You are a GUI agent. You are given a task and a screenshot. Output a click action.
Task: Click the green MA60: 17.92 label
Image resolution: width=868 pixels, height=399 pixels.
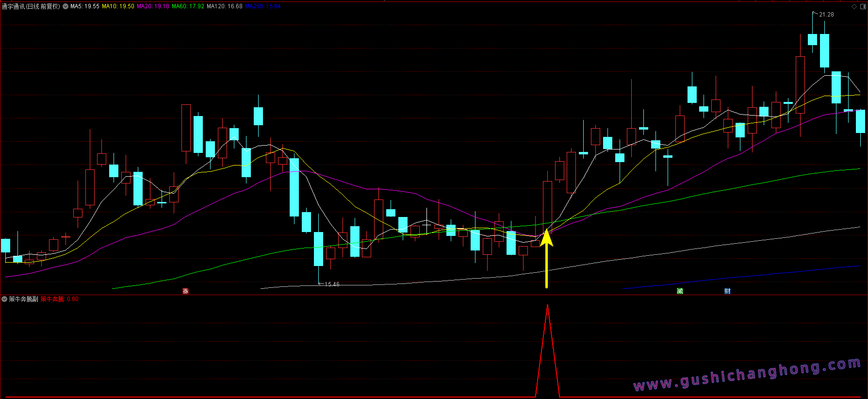coord(188,6)
